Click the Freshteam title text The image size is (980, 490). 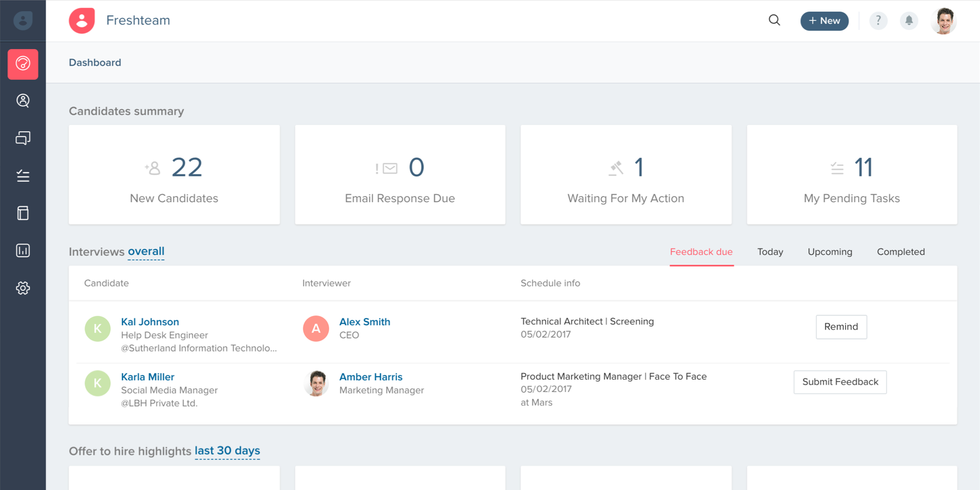click(x=138, y=21)
